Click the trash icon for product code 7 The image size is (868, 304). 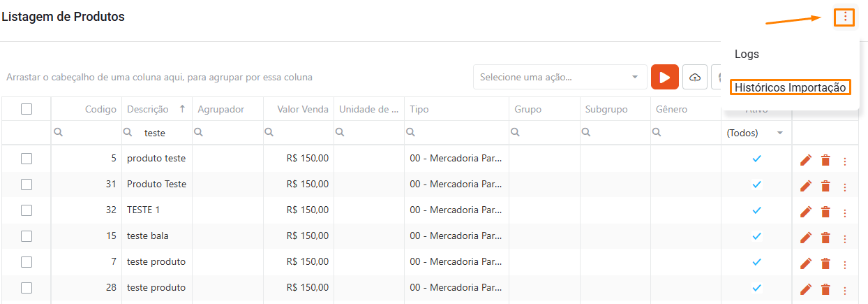coord(825,263)
